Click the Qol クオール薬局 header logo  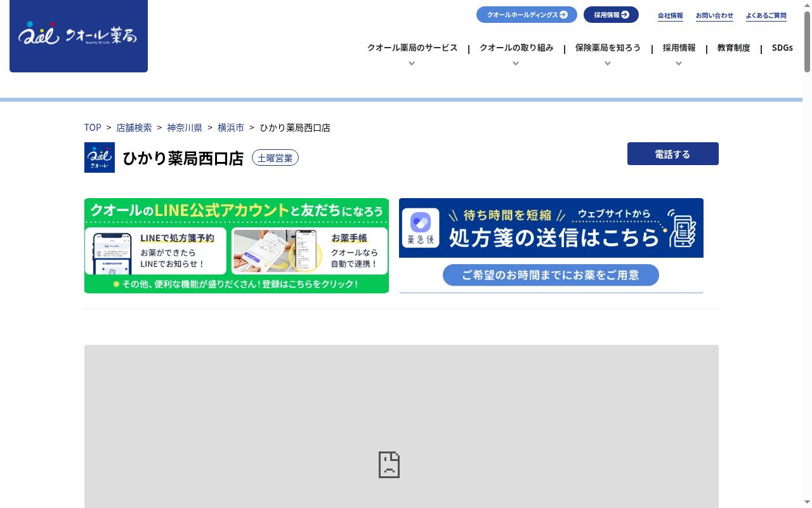(79, 36)
